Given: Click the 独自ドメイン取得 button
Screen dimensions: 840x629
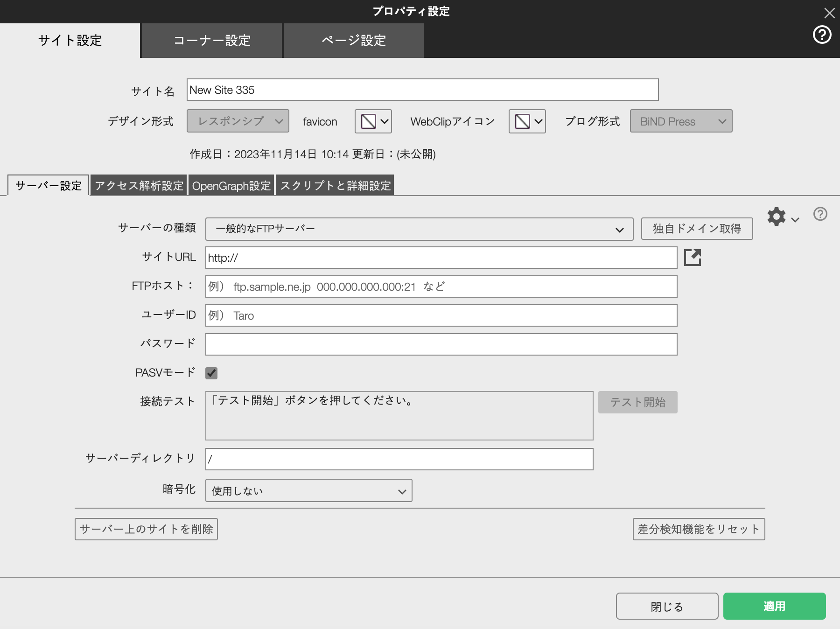Looking at the screenshot, I should coord(697,229).
